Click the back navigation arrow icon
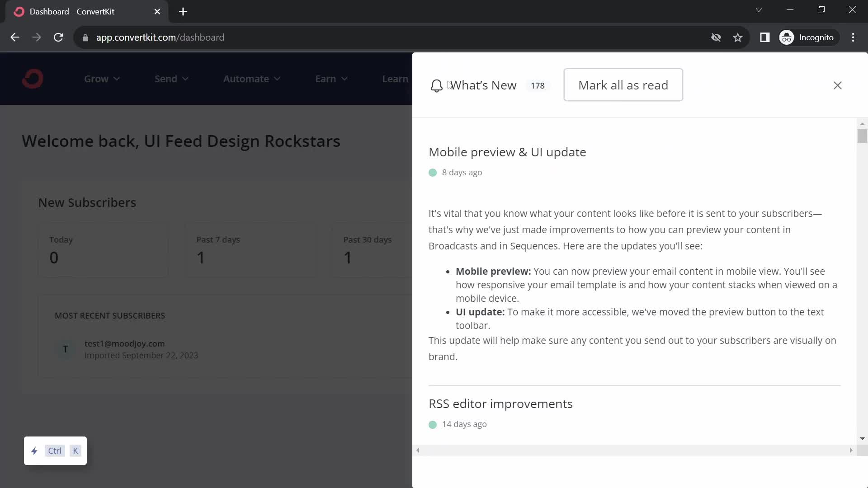Image resolution: width=868 pixels, height=488 pixels. tap(14, 37)
